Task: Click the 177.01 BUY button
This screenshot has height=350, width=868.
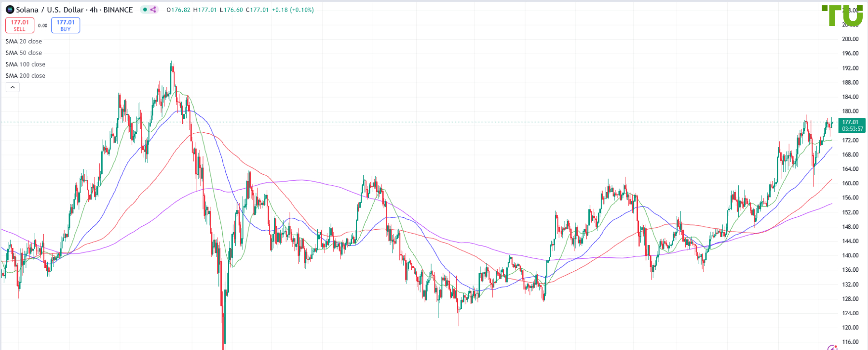Action: point(66,25)
